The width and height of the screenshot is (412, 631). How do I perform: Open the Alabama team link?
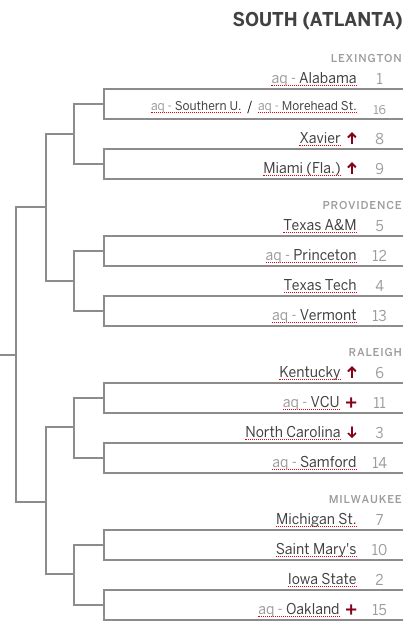click(x=328, y=78)
